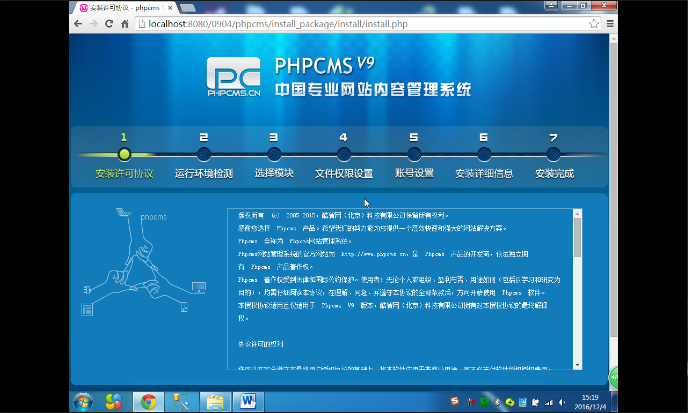This screenshot has height=413, width=688.
Task: Select step 2 circle marker
Action: tap(204, 154)
